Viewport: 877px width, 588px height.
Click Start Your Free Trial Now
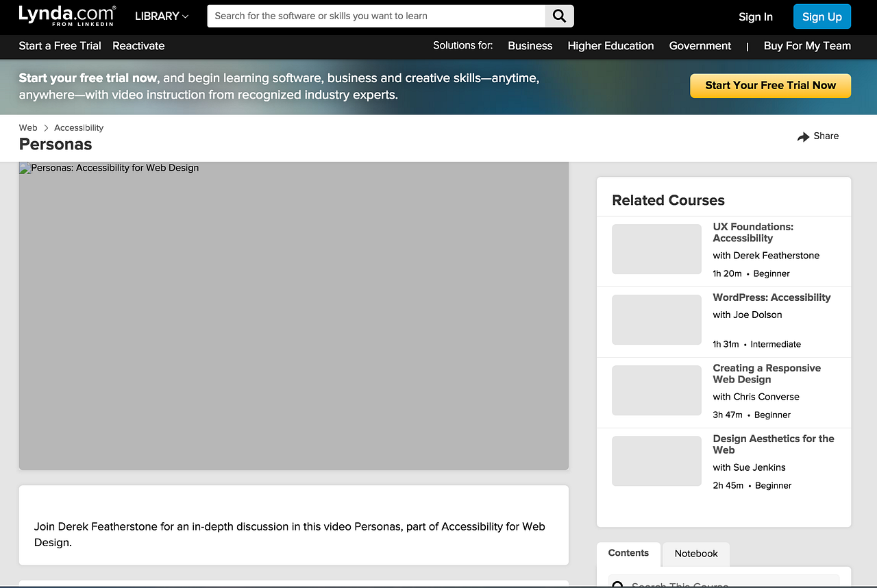click(x=770, y=86)
